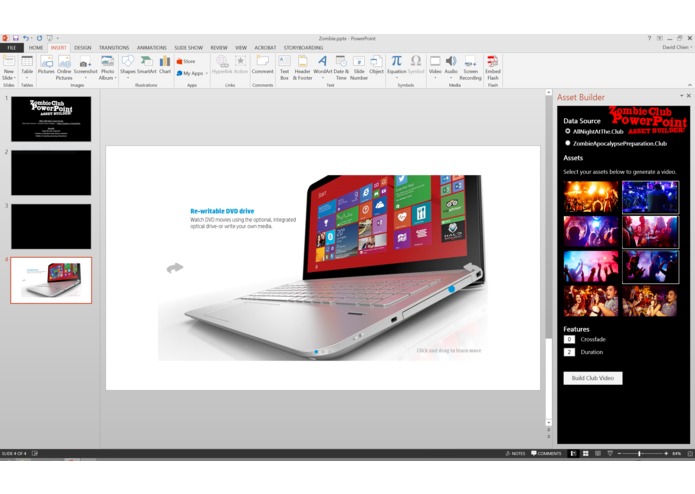Switch to the HOME tab
This screenshot has height=494, width=695.
tap(36, 47)
